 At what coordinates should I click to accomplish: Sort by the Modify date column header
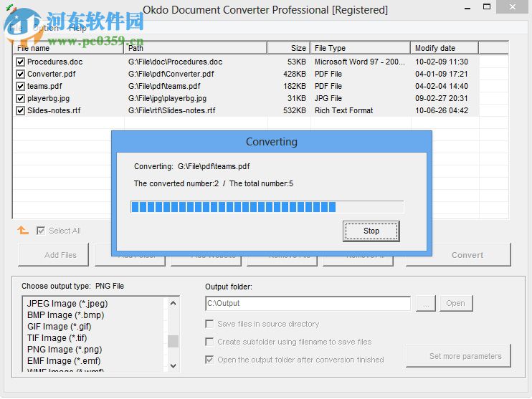point(445,48)
